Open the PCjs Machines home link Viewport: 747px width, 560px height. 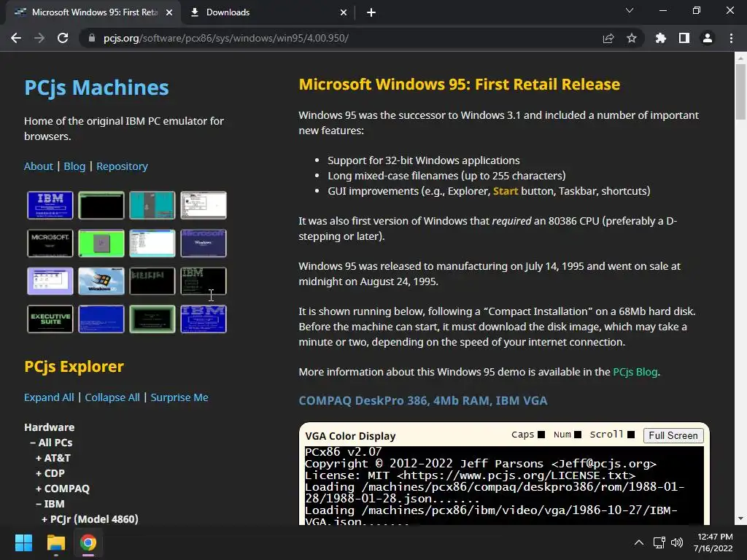coord(96,87)
